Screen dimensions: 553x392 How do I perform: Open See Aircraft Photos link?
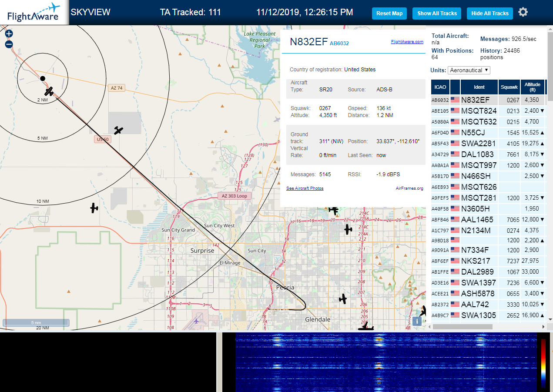click(305, 188)
